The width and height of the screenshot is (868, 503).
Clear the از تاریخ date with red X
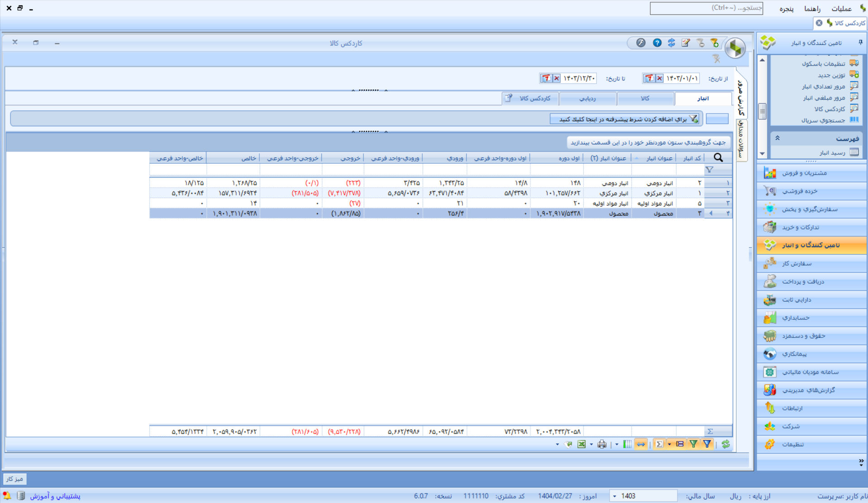coord(659,78)
